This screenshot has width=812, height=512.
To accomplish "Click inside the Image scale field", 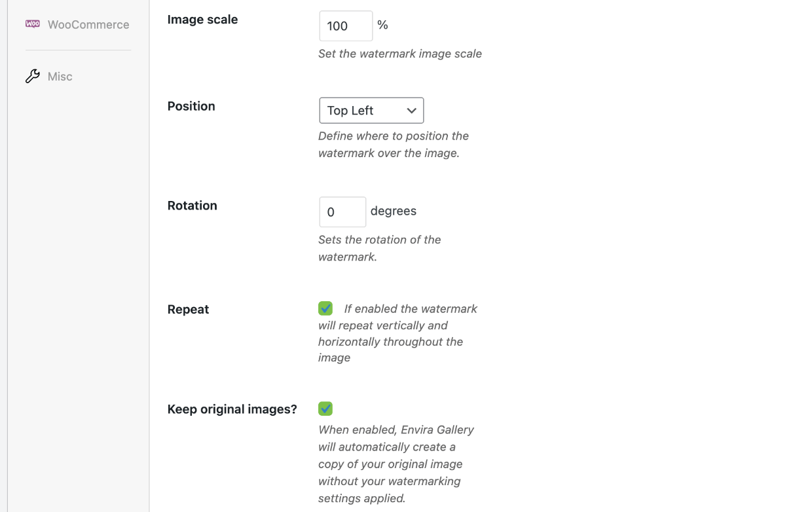I will pyautogui.click(x=345, y=26).
